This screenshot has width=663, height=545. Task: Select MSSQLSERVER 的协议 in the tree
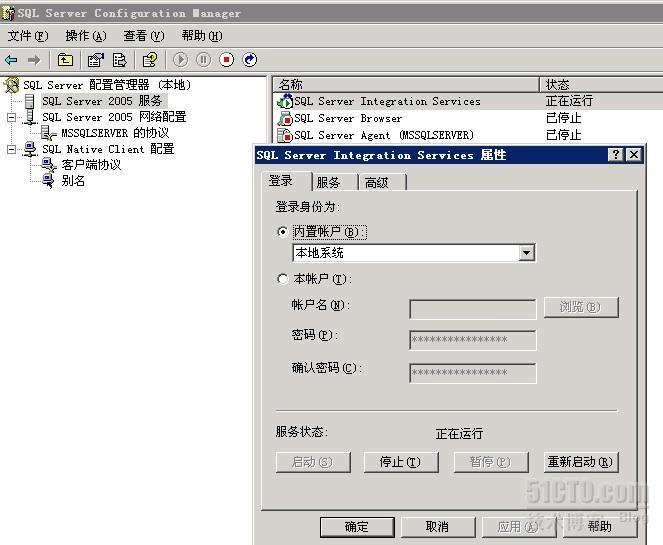pyautogui.click(x=115, y=133)
